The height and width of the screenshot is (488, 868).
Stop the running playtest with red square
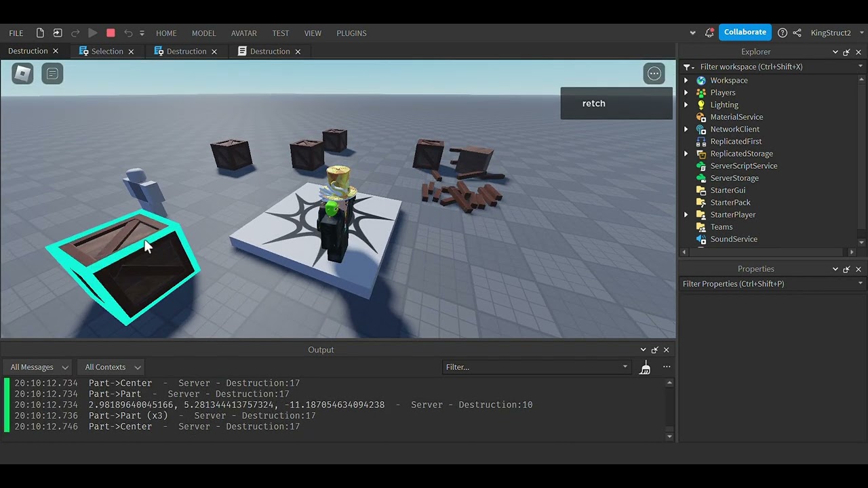(111, 33)
